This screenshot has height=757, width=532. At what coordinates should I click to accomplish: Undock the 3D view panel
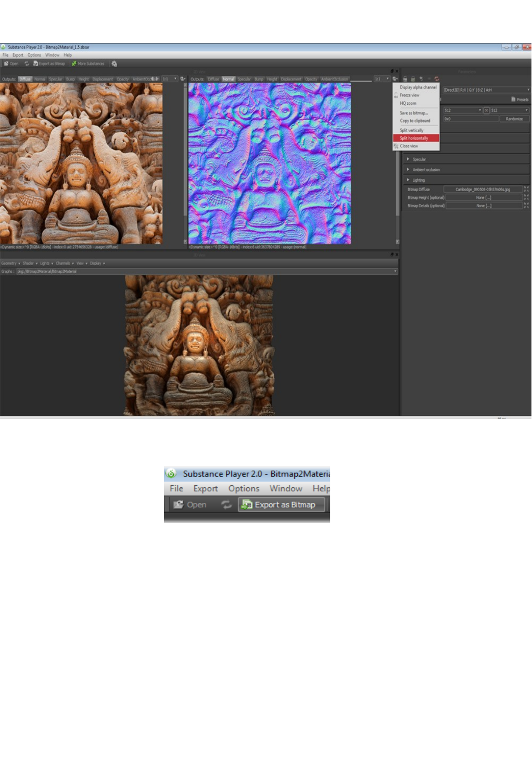(x=392, y=255)
